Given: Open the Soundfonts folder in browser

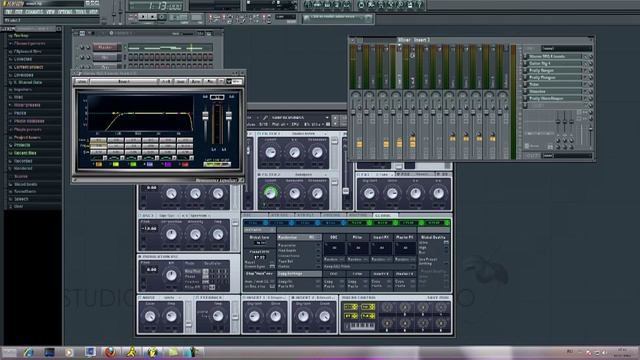Looking at the screenshot, I should click(x=25, y=191).
